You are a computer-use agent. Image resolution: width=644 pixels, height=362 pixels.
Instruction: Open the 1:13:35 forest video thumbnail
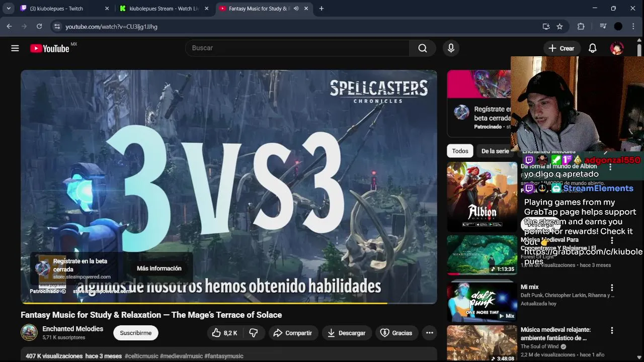coord(482,255)
